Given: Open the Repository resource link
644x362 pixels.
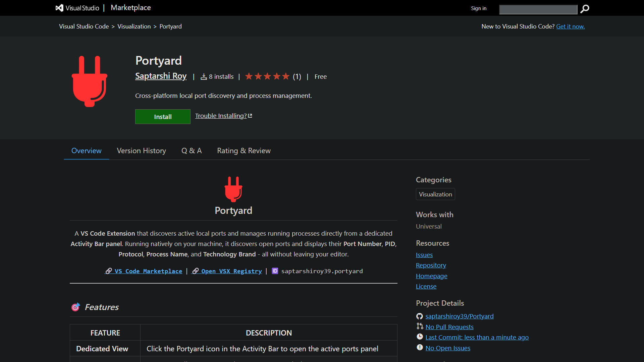Looking at the screenshot, I should 431,265.
